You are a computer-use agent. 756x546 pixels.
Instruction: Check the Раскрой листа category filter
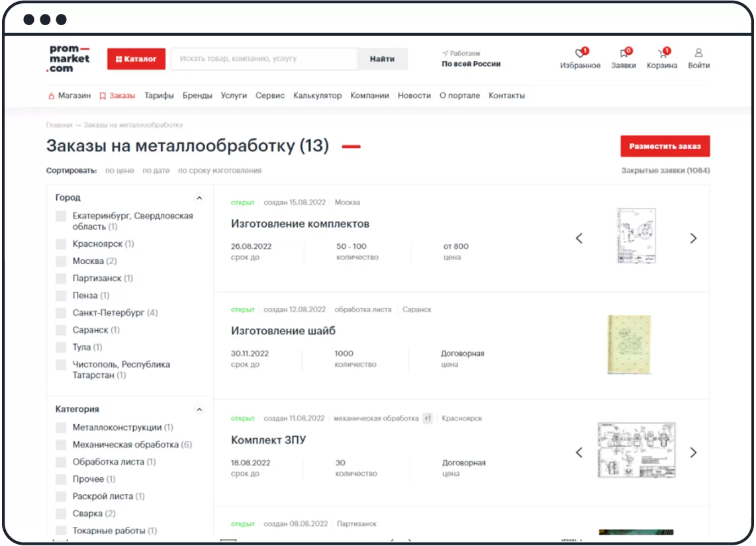[61, 496]
